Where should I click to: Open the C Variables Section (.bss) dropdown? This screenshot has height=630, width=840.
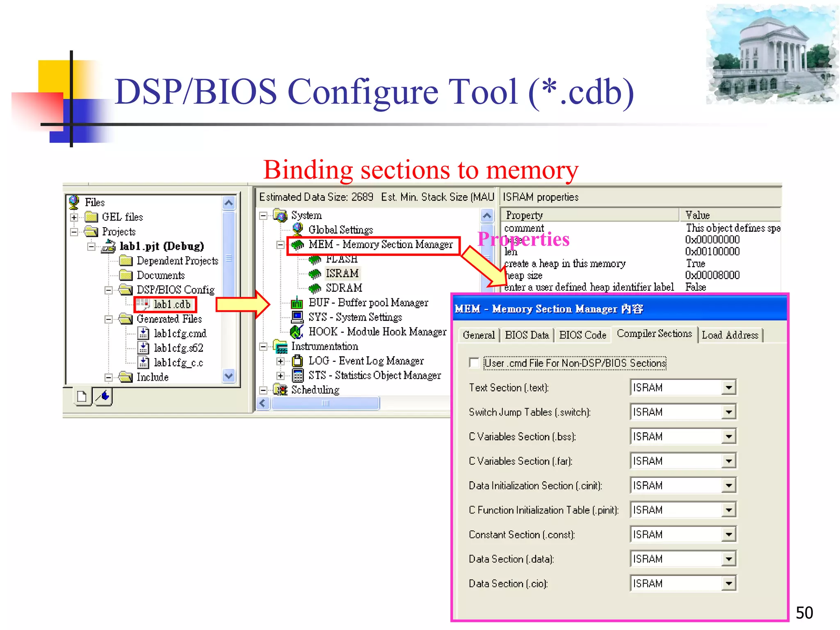[x=728, y=436]
